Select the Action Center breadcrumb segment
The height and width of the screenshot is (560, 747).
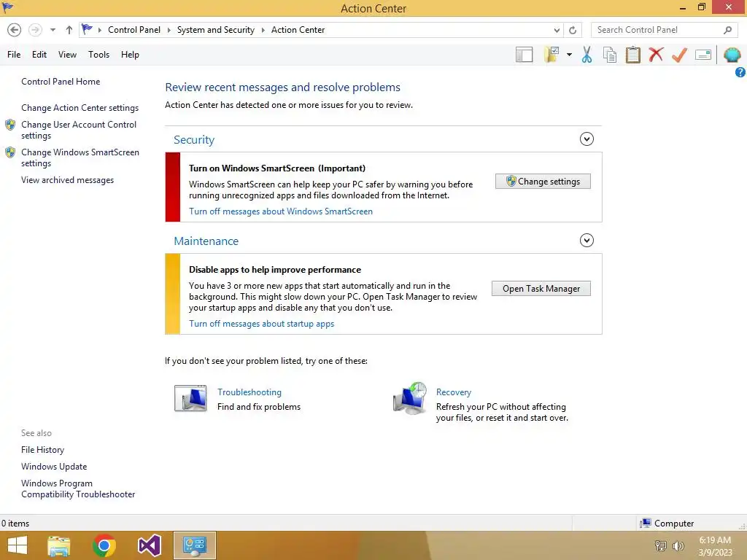[298, 29]
